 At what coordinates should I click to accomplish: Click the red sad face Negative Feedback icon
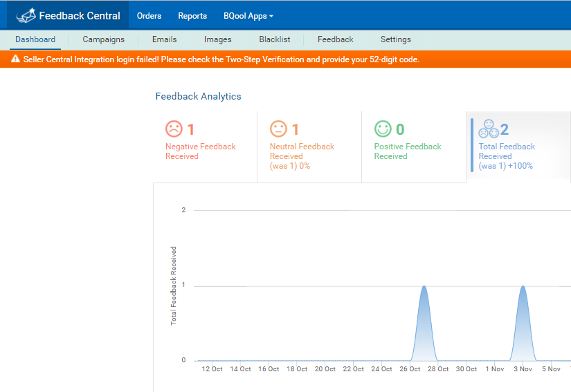tap(174, 129)
